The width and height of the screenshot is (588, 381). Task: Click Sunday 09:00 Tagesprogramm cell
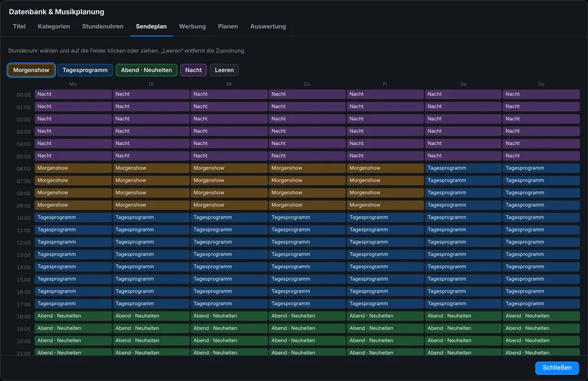click(541, 205)
